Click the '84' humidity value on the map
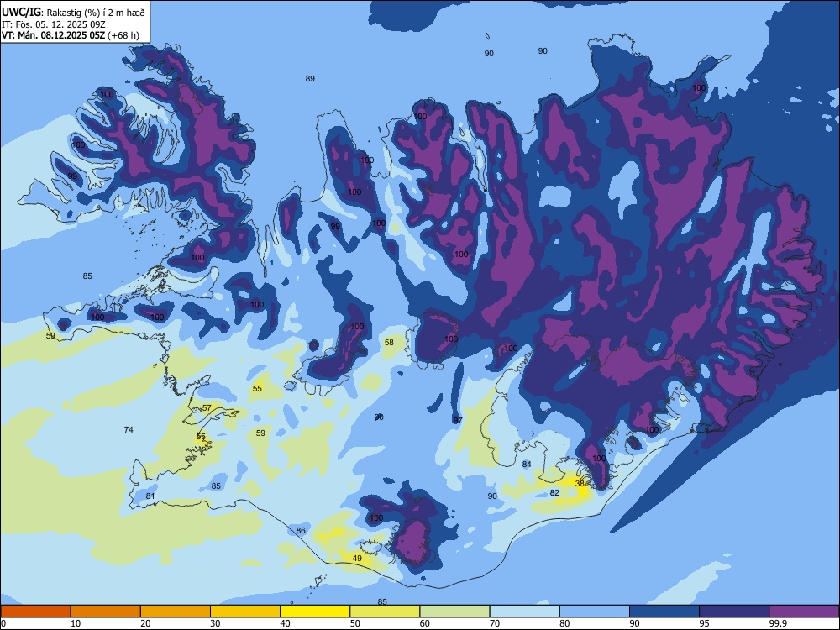 point(528,465)
